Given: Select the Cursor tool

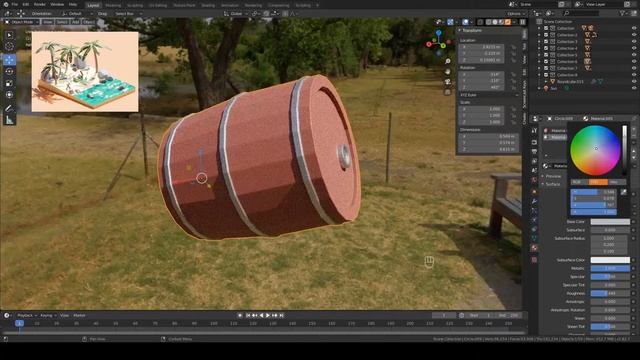Looking at the screenshot, I should (x=9, y=47).
